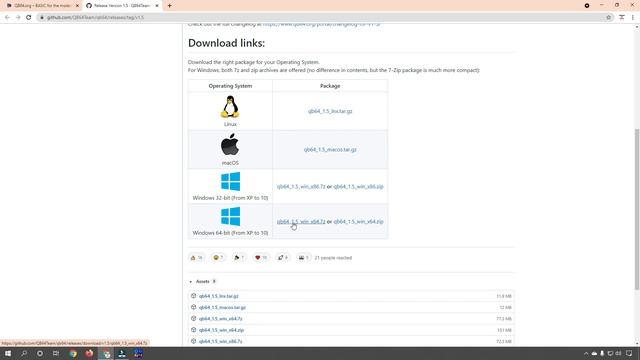Add a thumbs-up reaction
640x360 pixels.
coord(196,258)
